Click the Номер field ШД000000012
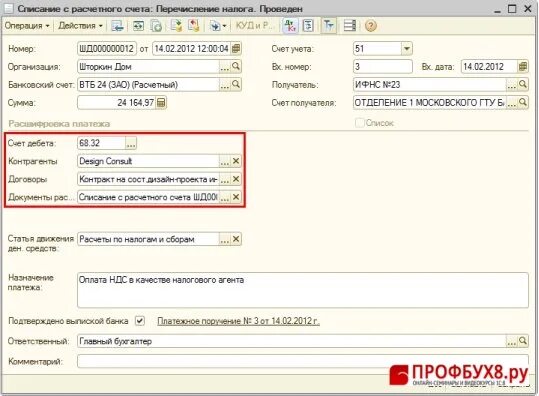 pyautogui.click(x=107, y=48)
